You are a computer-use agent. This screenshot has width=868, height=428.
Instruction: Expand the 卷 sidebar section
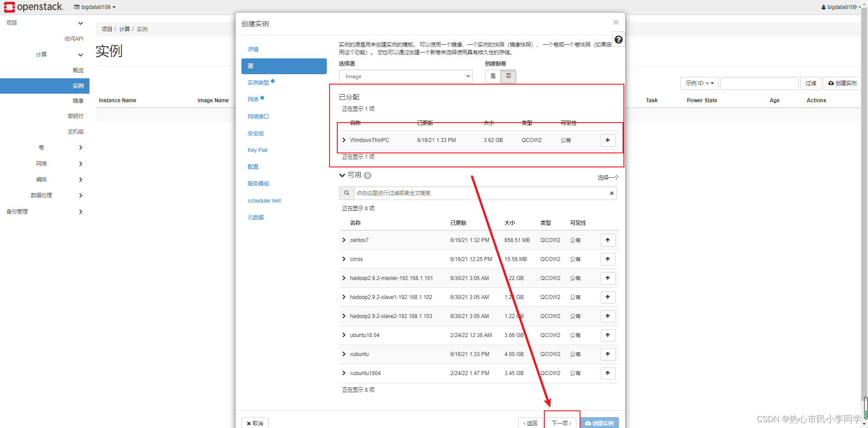click(x=45, y=147)
